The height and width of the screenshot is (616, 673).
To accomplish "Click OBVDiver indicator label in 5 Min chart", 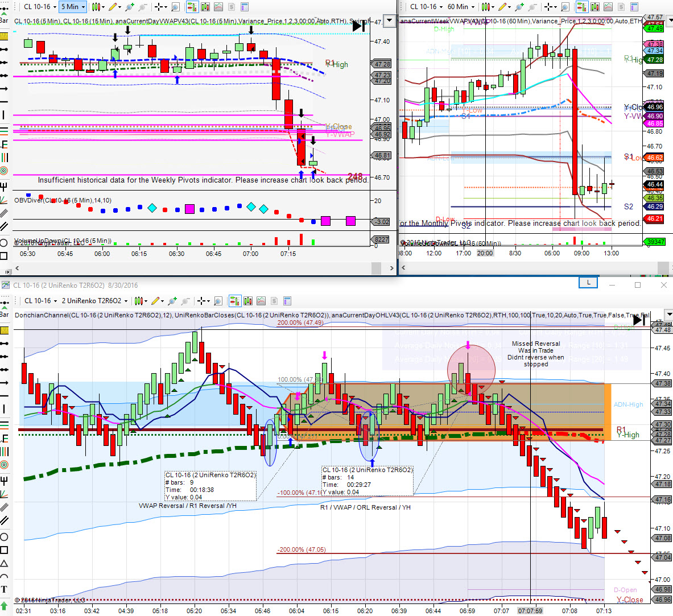I will 63,200.
